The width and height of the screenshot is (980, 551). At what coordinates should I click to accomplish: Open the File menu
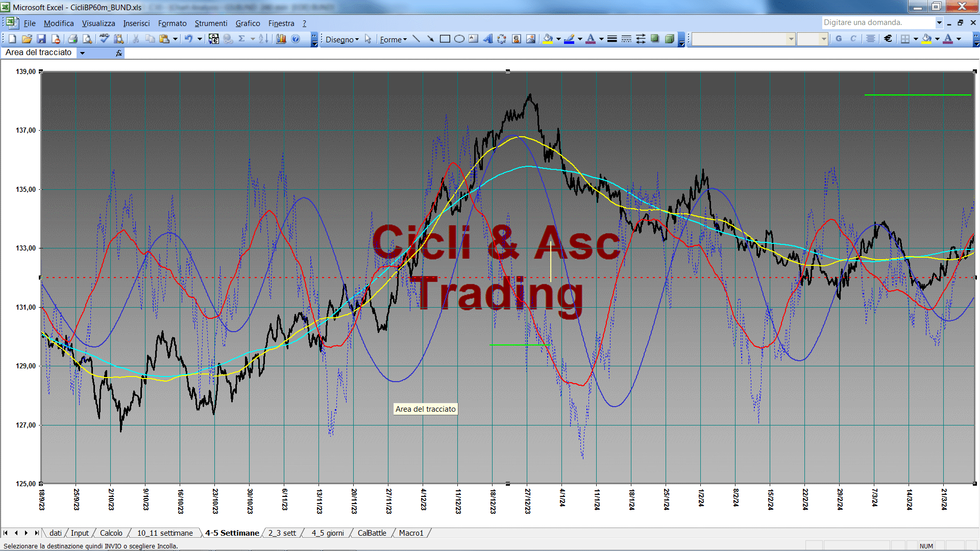pos(30,23)
